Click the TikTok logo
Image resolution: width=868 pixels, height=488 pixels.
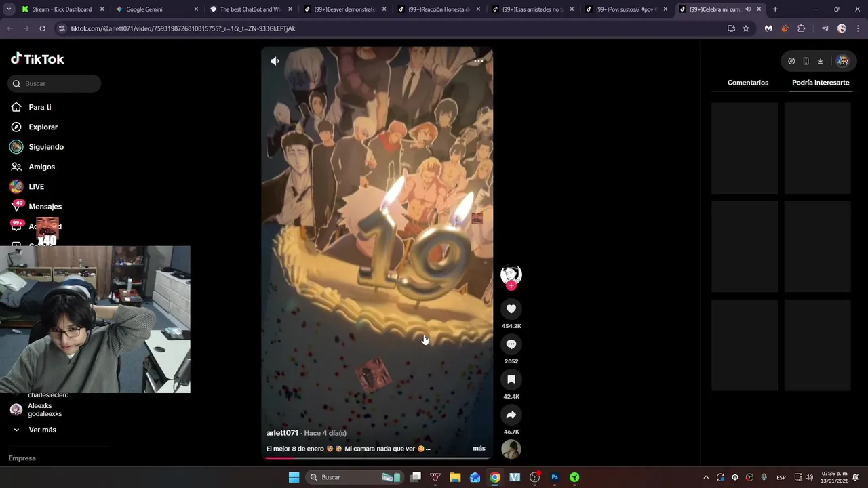[37, 59]
